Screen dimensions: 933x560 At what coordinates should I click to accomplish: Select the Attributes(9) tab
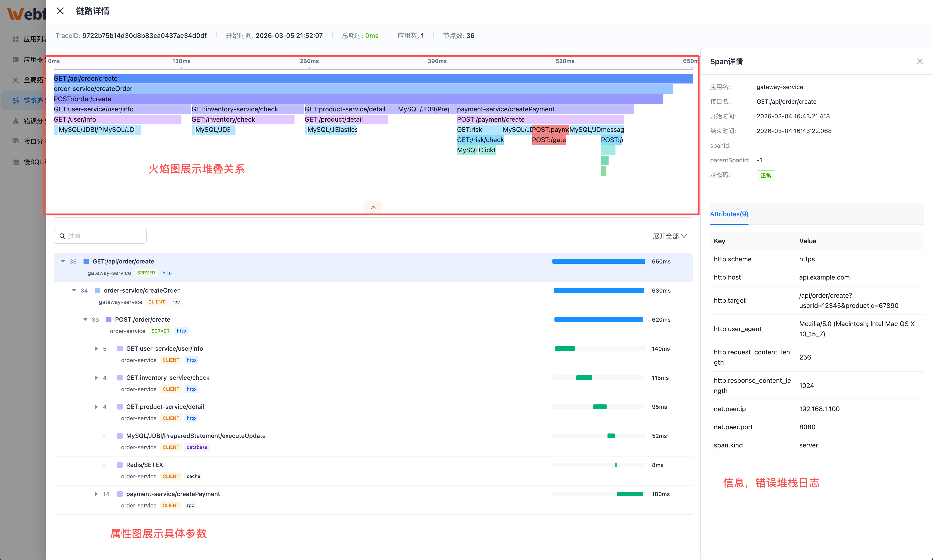click(x=729, y=214)
